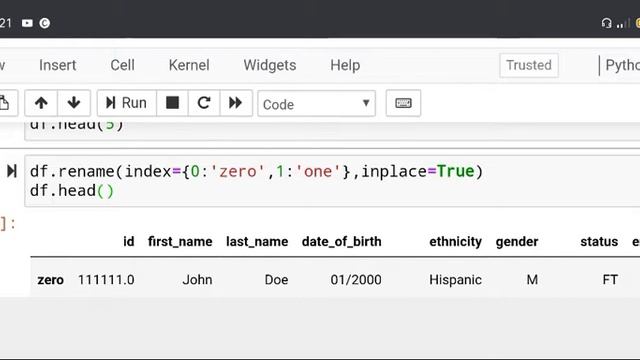The image size is (640, 360).
Task: Click the 'John' first name cell
Action: click(x=197, y=280)
